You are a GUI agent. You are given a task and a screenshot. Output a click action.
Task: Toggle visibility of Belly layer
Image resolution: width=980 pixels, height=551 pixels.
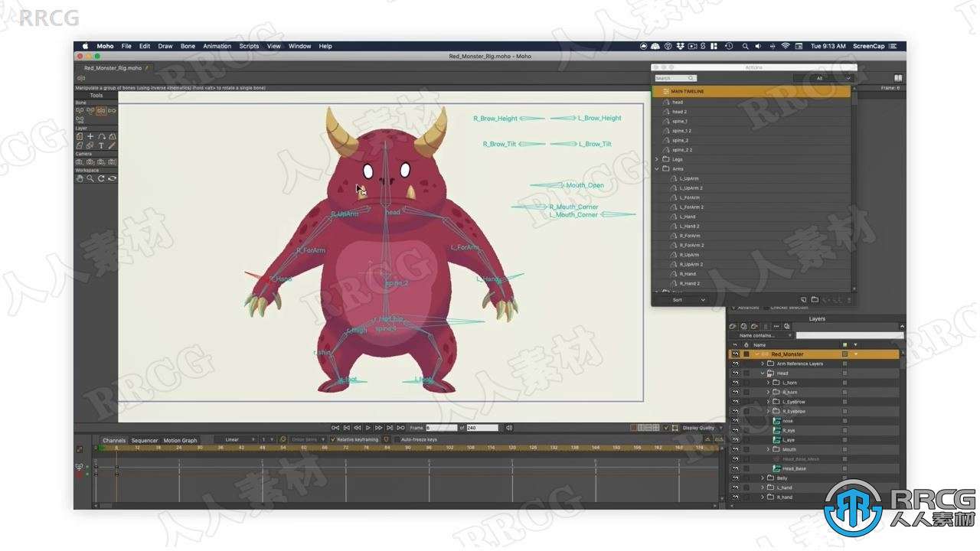coord(736,478)
